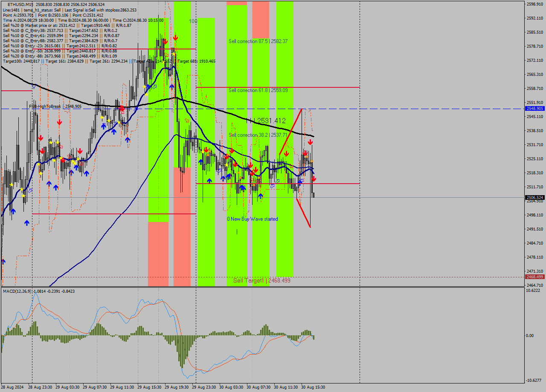Click the 'Time A:2024.08.29 18:30:00' info line

point(83,20)
